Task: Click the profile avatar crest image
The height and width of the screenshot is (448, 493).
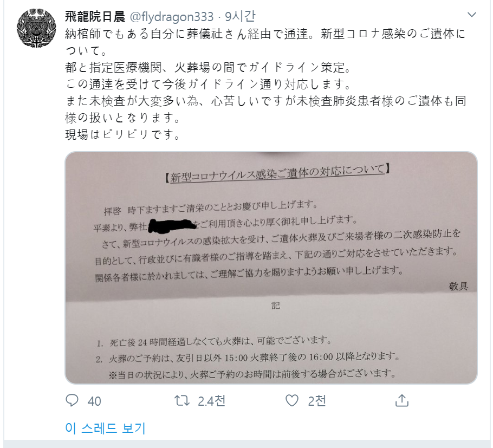Action: tap(36, 28)
